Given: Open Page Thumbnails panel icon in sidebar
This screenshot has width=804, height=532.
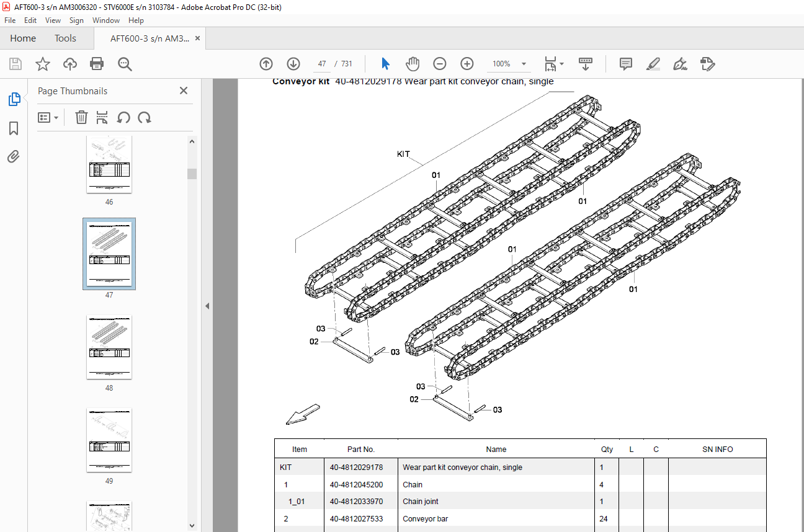Looking at the screenshot, I should tap(14, 99).
